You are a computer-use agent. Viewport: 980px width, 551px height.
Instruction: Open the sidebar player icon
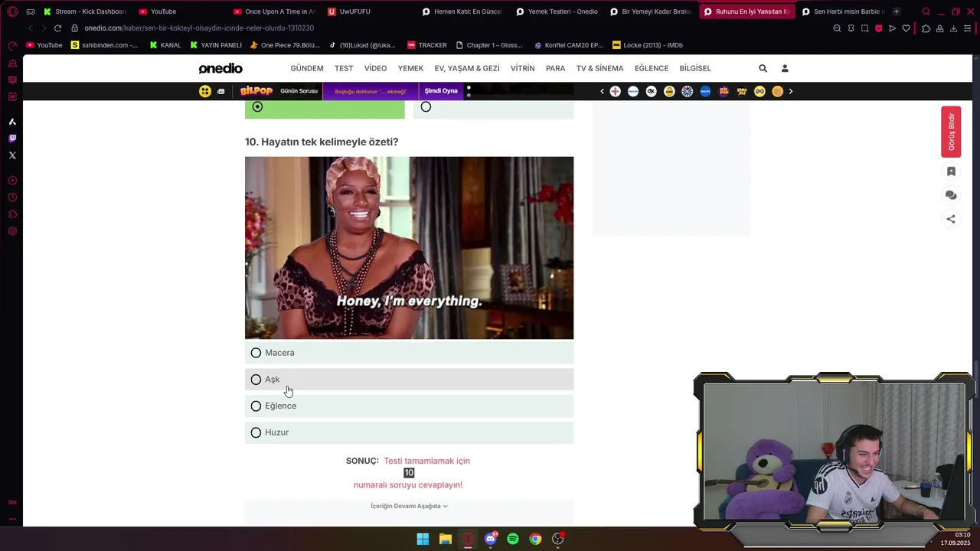(x=12, y=181)
